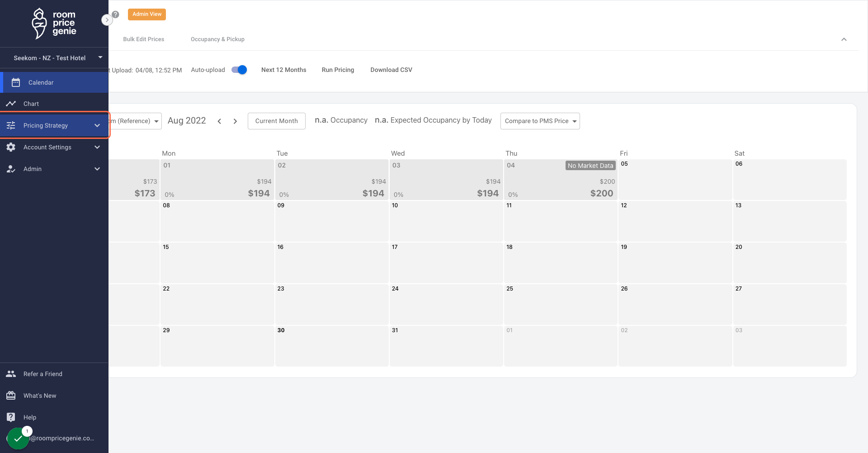Viewport: 868px width, 453px height.
Task: Open Chart in sidebar
Action: 54,104
